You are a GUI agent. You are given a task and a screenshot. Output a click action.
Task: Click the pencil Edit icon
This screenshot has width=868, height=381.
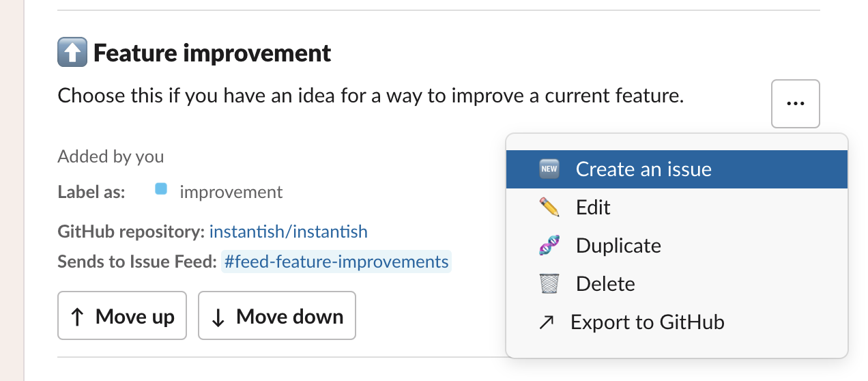tap(549, 207)
